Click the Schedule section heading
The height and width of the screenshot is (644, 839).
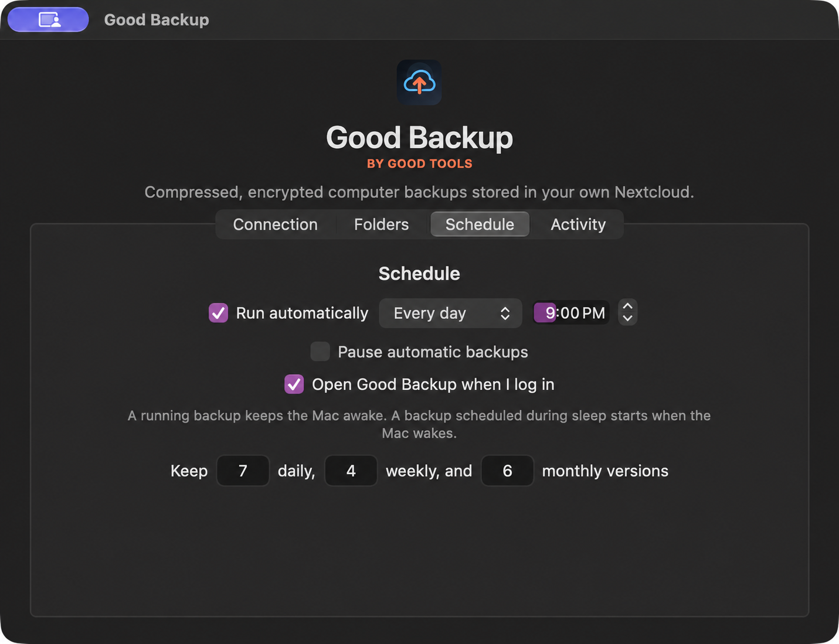point(419,274)
